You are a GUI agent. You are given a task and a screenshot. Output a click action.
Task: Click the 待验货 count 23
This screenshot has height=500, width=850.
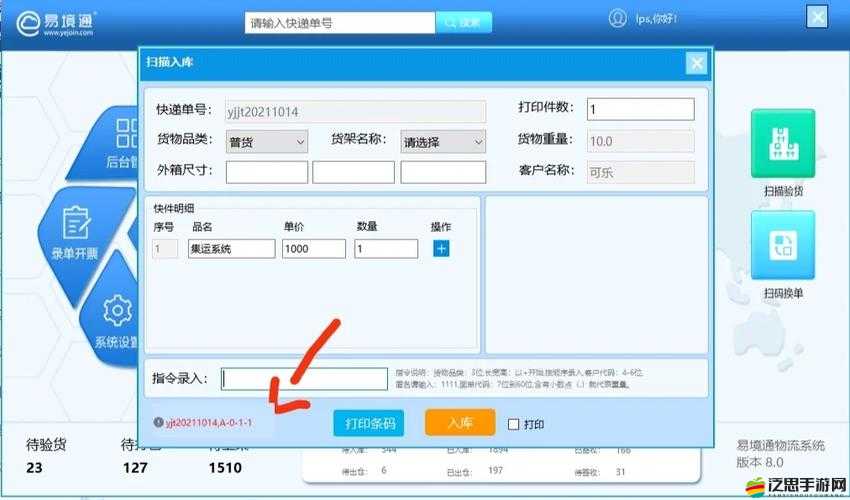click(x=34, y=467)
